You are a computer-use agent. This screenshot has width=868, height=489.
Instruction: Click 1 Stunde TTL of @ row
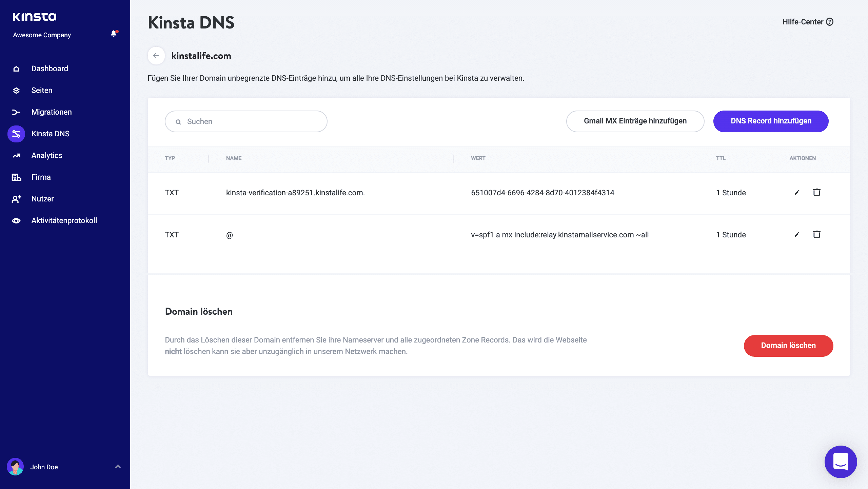click(x=731, y=235)
